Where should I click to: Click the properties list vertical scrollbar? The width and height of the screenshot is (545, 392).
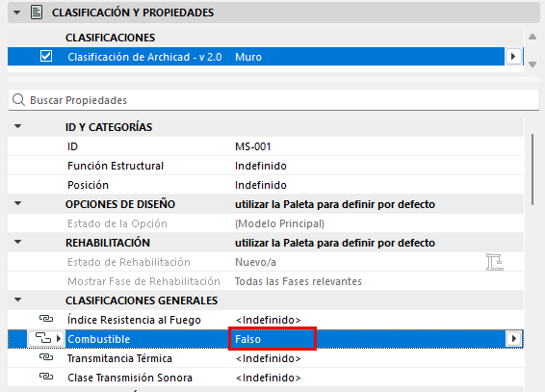(x=532, y=170)
